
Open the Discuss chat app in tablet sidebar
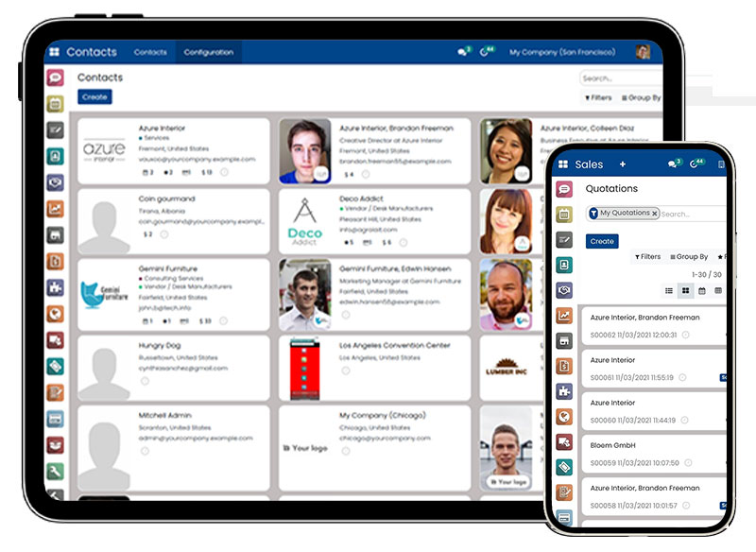pyautogui.click(x=55, y=78)
